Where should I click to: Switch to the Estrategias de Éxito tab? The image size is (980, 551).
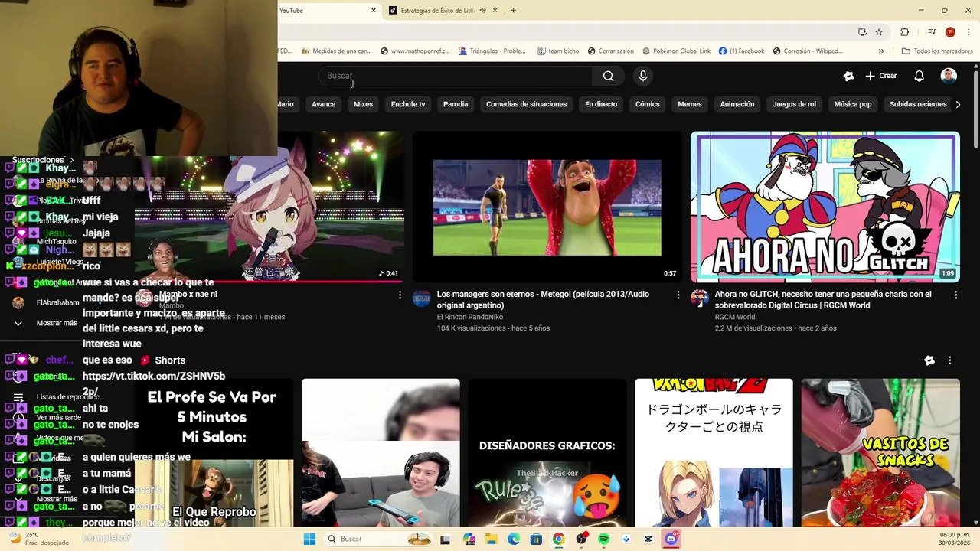[437, 11]
